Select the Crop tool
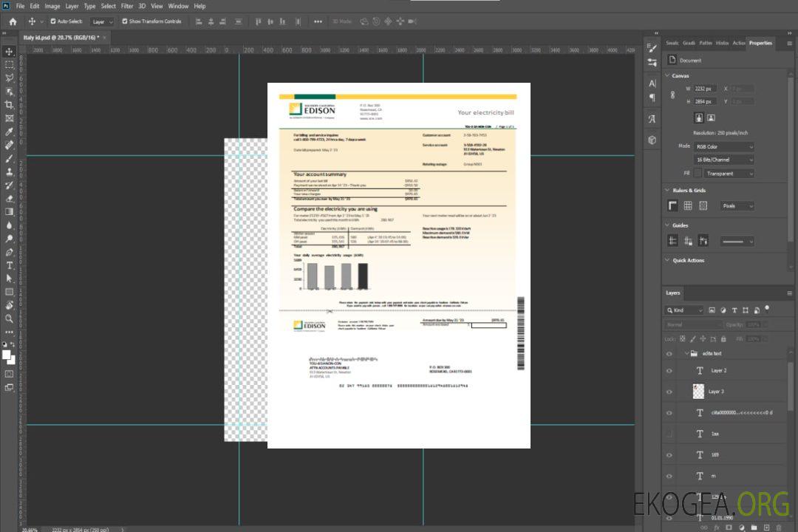 point(9,105)
